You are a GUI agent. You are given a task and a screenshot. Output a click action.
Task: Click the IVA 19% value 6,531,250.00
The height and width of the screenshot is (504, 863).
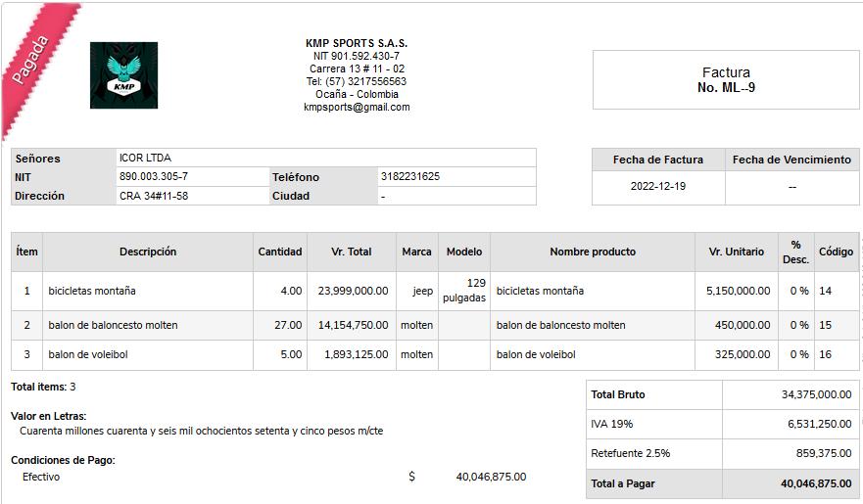[x=820, y=424]
